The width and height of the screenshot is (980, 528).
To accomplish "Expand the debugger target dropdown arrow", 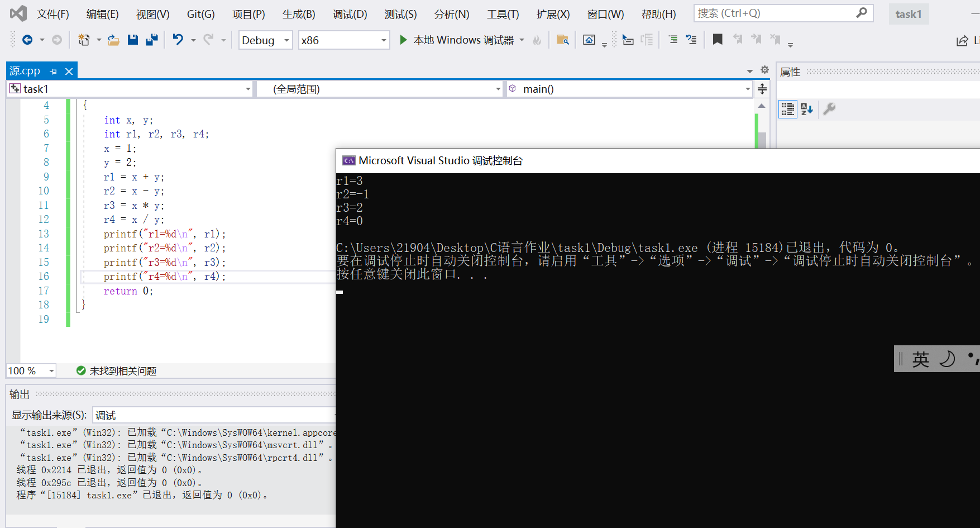I will (x=522, y=40).
